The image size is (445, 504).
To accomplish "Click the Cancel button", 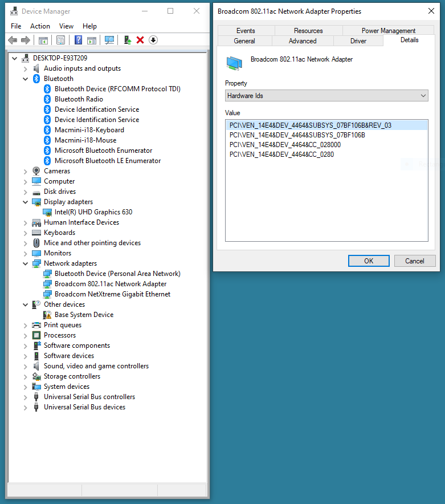I will pos(415,261).
